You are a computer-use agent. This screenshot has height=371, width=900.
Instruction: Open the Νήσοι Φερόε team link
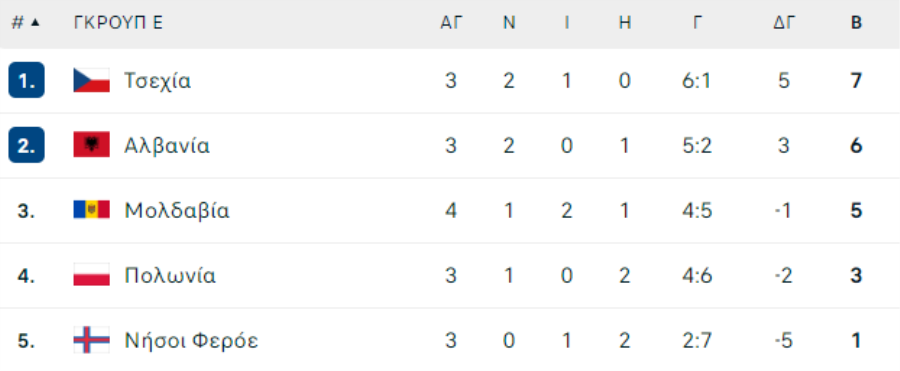191,341
